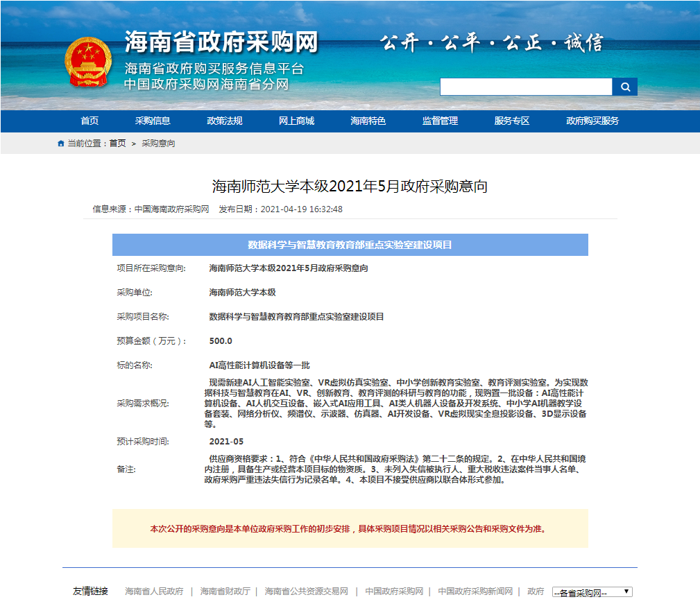Click the 采购需求概况 label
700x613 pixels.
coord(143,404)
